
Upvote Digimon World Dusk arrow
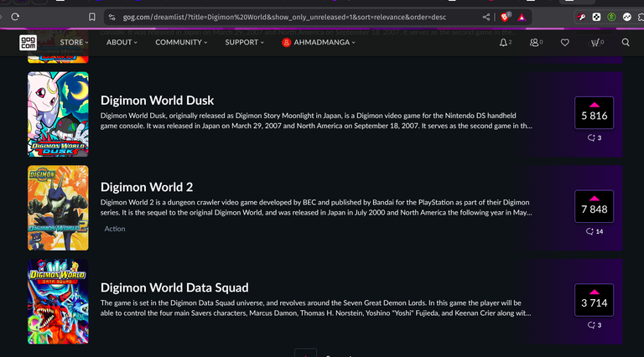(x=595, y=105)
